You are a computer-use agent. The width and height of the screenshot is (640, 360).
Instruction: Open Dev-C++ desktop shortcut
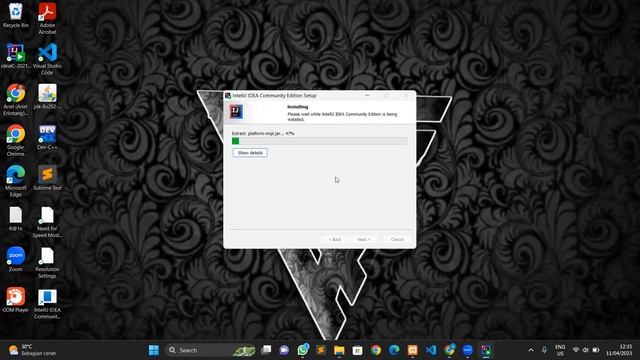[x=47, y=138]
